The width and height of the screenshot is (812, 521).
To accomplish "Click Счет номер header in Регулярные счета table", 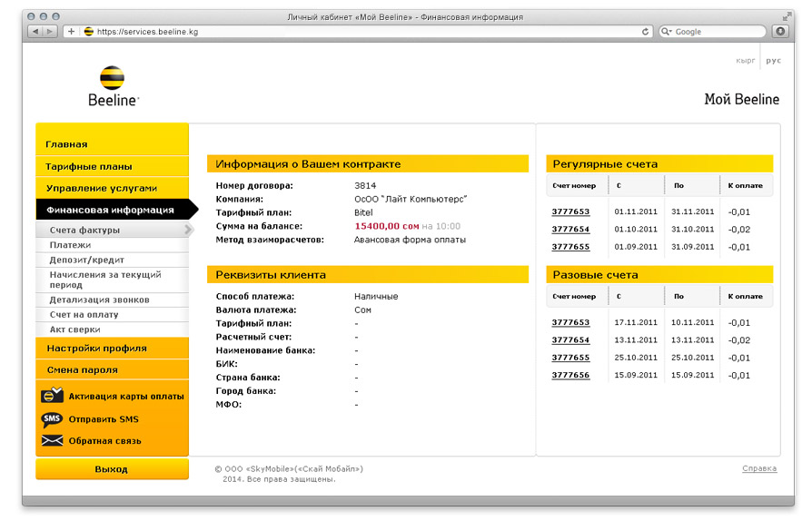I will tap(574, 185).
